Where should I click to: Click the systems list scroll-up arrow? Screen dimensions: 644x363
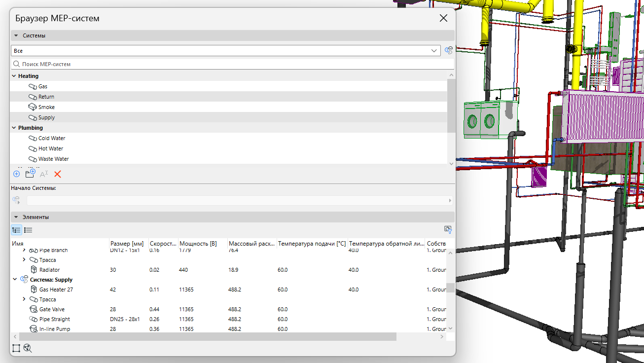coord(451,75)
